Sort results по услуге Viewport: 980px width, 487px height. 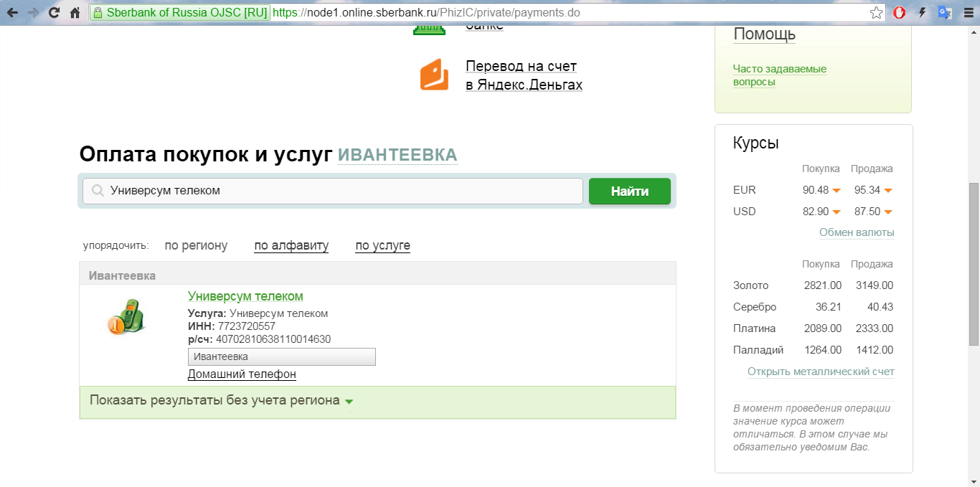pyautogui.click(x=383, y=245)
